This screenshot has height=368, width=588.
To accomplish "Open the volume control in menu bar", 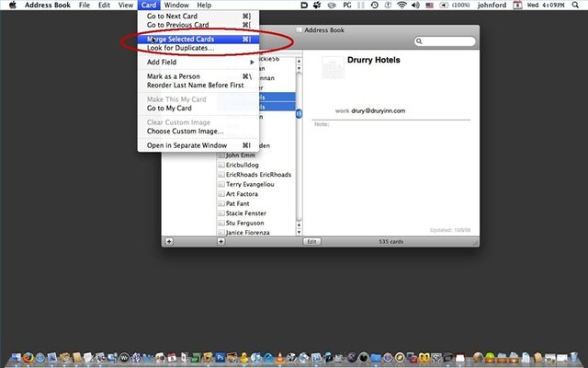I will coord(415,5).
